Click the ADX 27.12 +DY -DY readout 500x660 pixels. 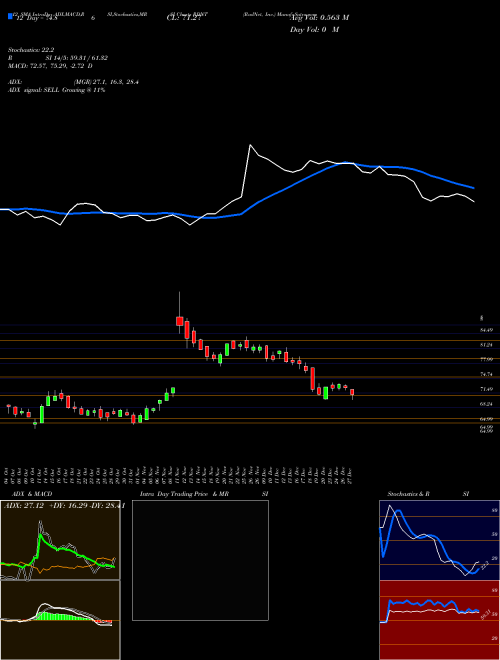point(64,506)
